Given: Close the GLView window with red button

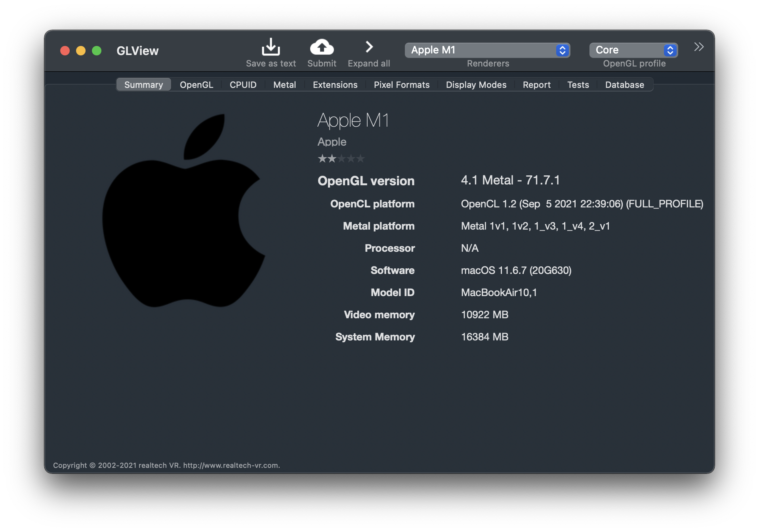Looking at the screenshot, I should coord(65,51).
